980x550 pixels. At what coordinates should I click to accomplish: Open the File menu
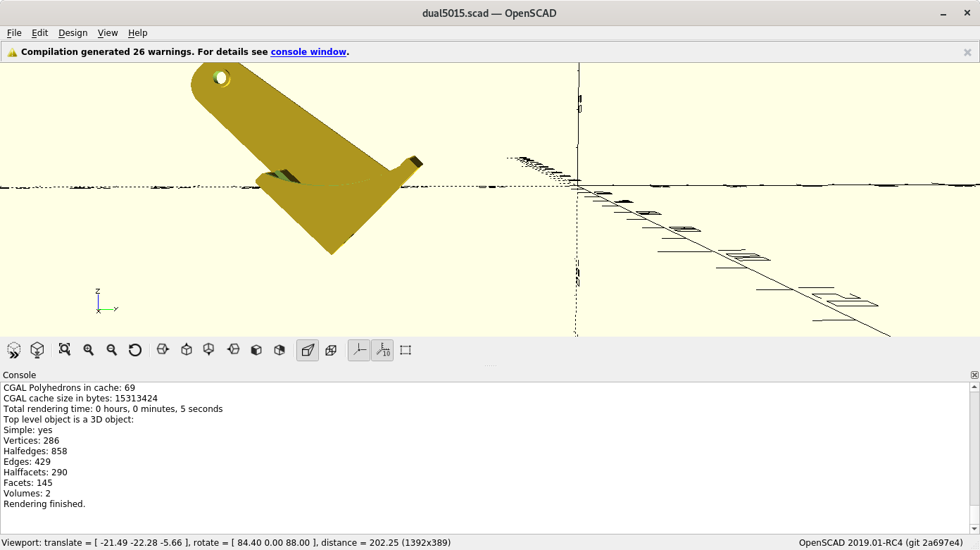[14, 33]
